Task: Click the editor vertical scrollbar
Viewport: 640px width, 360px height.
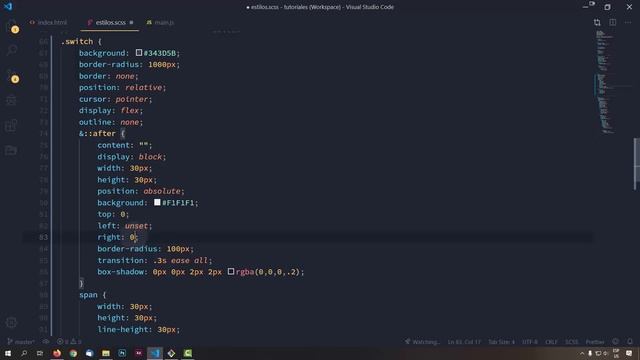Action: tap(636, 164)
